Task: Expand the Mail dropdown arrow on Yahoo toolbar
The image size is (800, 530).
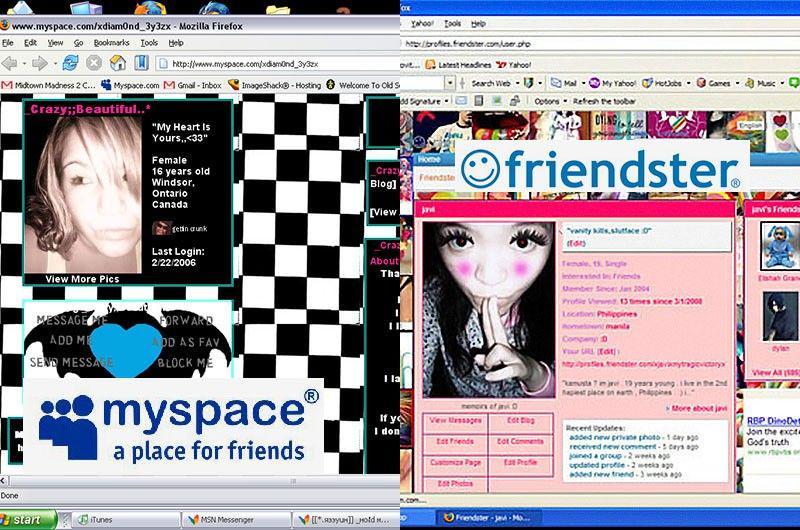Action: (583, 83)
